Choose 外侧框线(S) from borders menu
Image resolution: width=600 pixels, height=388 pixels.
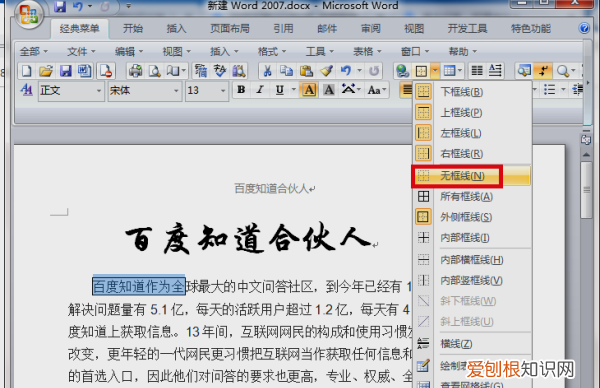471,217
